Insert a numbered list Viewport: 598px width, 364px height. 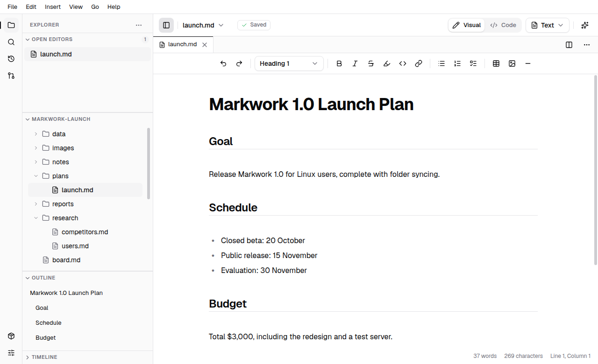457,63
